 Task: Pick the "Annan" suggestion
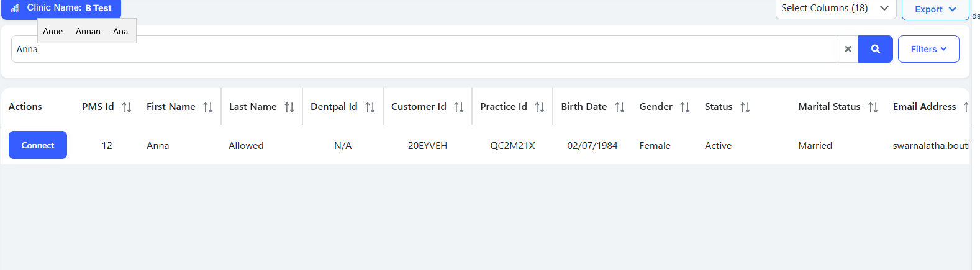(88, 31)
